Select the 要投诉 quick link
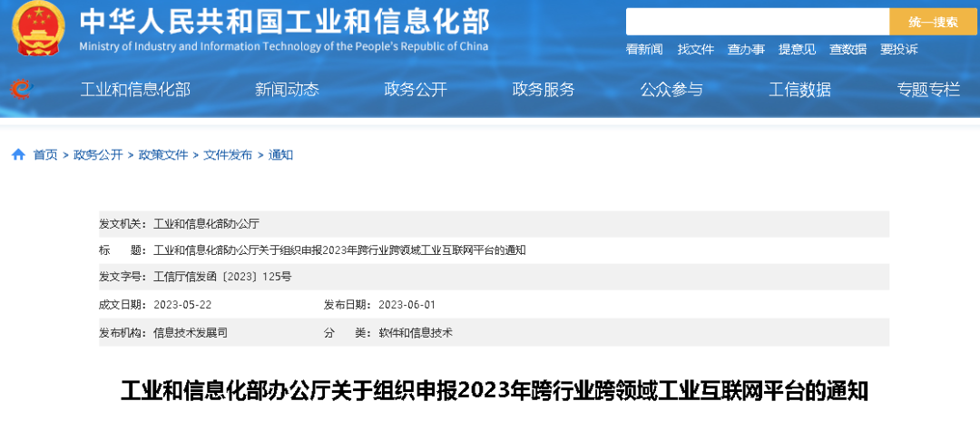 [898, 50]
